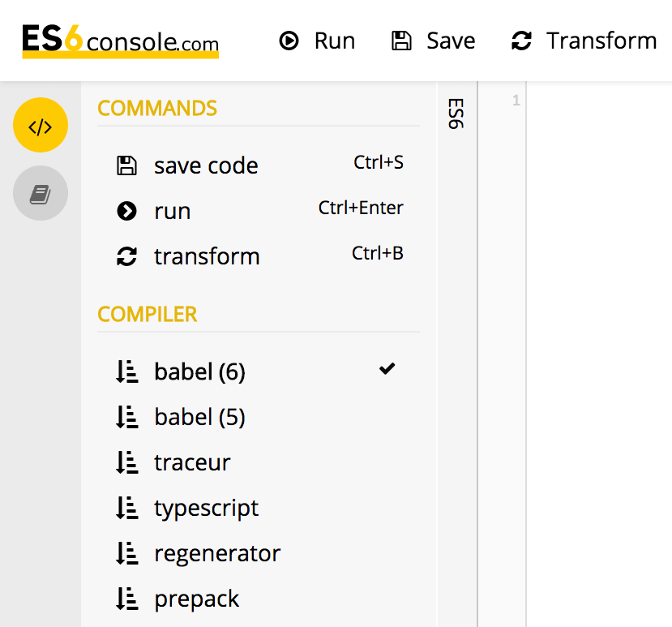Screen dimensions: 672x627
Task: Click the sort icon beside traceur compiler
Action: [x=126, y=462]
